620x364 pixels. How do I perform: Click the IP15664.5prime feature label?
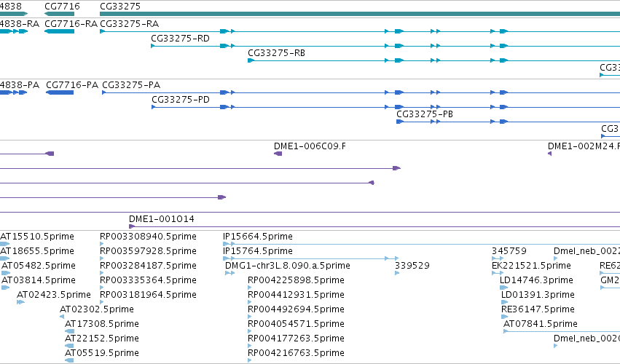pyautogui.click(x=258, y=237)
